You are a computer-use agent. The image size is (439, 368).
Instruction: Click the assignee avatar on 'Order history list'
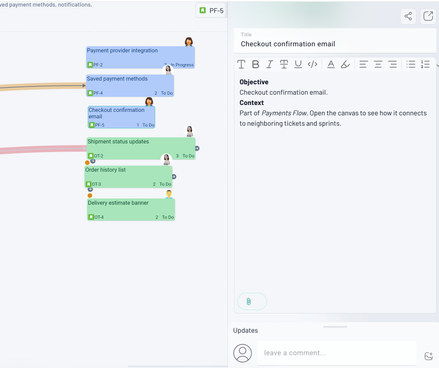166,160
